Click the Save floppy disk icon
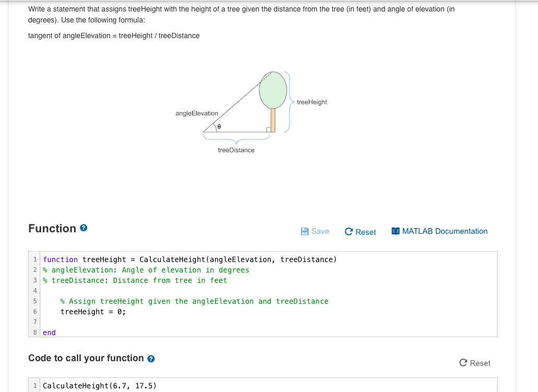Screen dimensions: 538x392 click(305, 231)
